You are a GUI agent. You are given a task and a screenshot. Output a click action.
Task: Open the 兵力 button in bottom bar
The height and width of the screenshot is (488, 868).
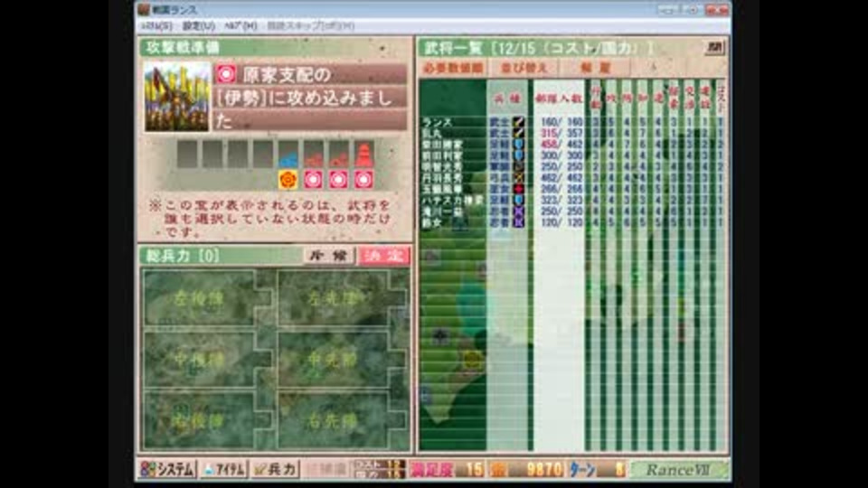[275, 469]
